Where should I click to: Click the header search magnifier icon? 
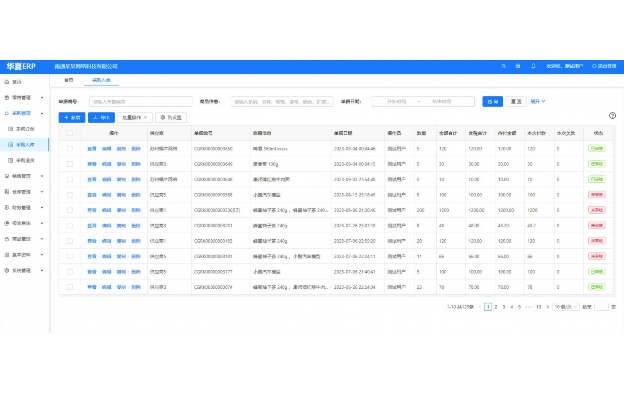coord(503,66)
